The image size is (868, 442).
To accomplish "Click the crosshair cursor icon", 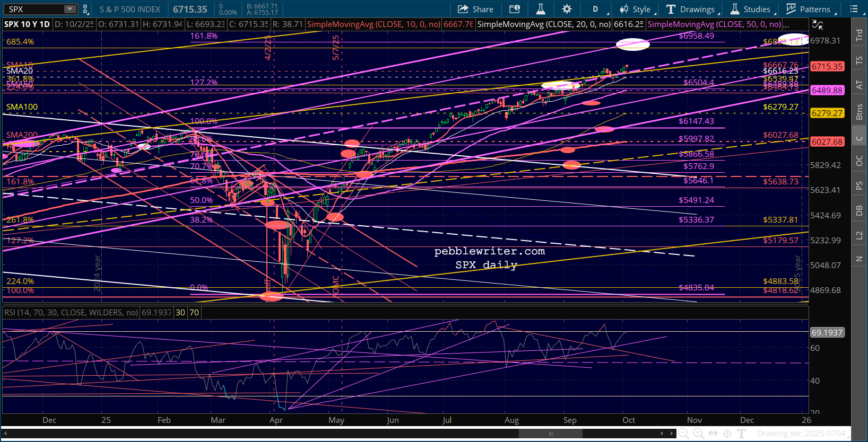I will pyautogui.click(x=727, y=434).
